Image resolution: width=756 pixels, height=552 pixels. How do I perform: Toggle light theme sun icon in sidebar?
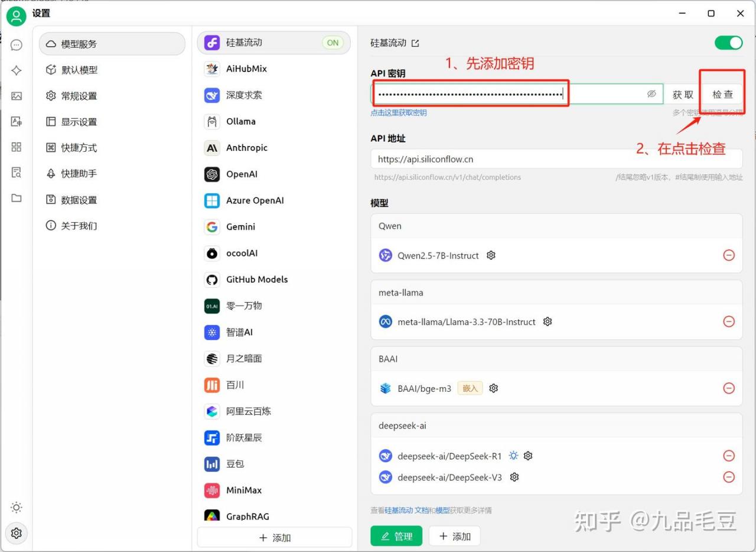17,507
